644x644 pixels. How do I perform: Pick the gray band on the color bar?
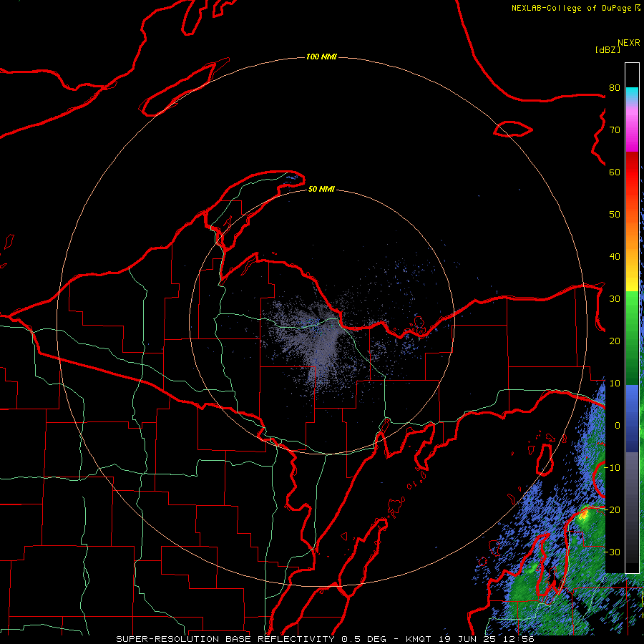[632, 484]
